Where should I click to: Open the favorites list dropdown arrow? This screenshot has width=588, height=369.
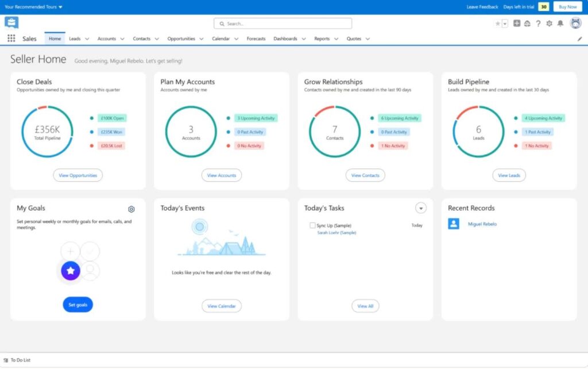pyautogui.click(x=505, y=24)
